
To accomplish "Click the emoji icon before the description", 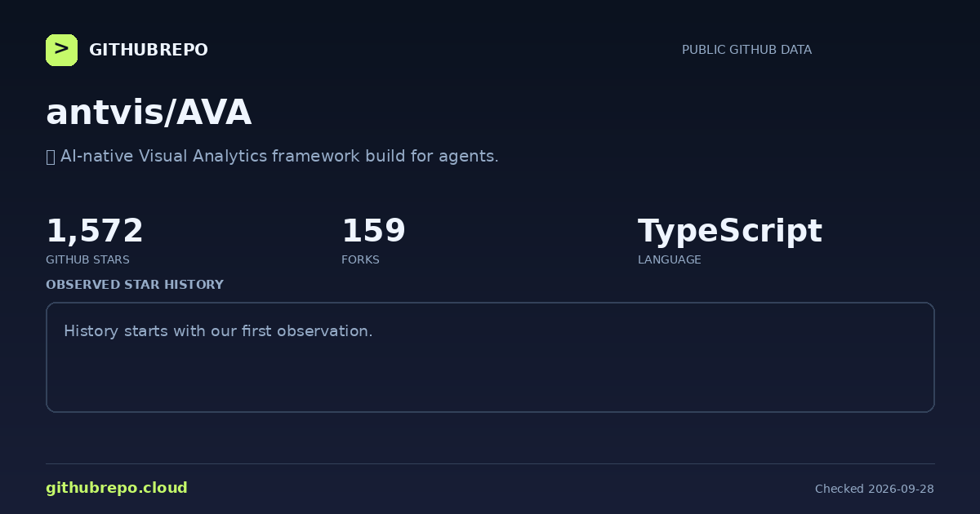I will [51, 156].
